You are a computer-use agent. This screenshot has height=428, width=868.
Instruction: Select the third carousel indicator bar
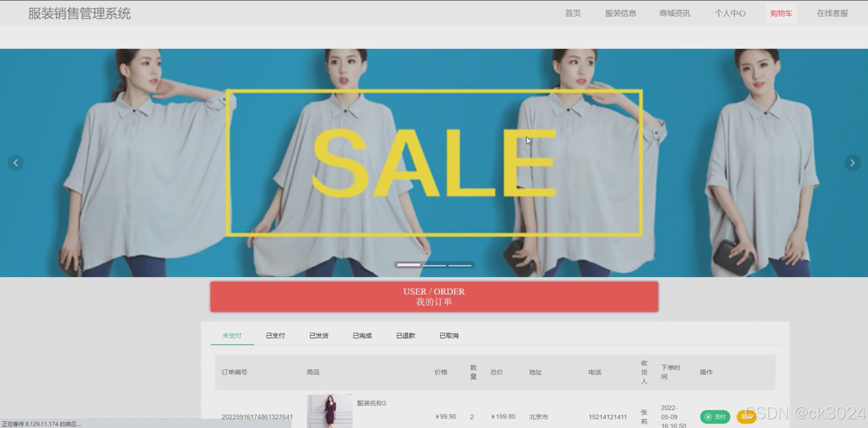(x=460, y=265)
